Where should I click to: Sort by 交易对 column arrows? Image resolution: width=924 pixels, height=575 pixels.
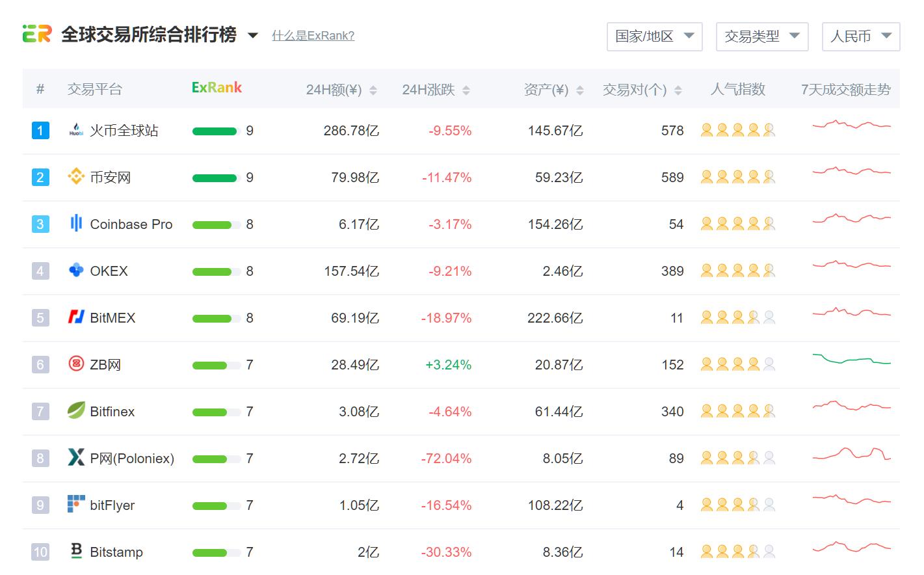pyautogui.click(x=678, y=90)
